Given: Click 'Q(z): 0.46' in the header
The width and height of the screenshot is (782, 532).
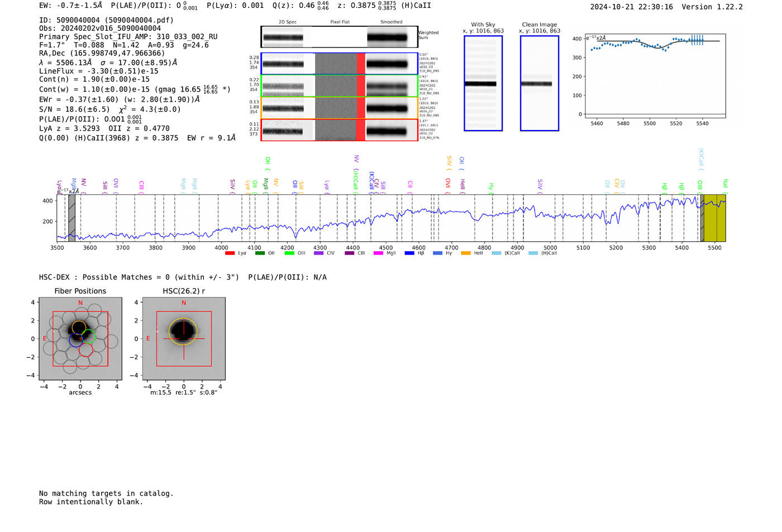Looking at the screenshot, I should click(x=301, y=6).
